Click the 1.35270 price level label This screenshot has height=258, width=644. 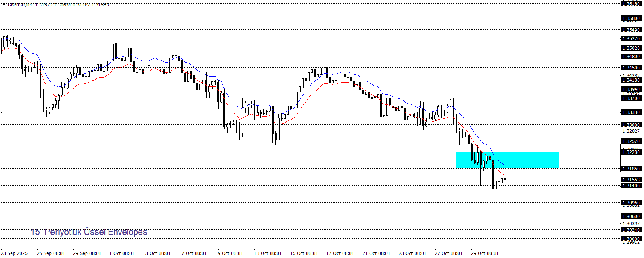click(630, 38)
